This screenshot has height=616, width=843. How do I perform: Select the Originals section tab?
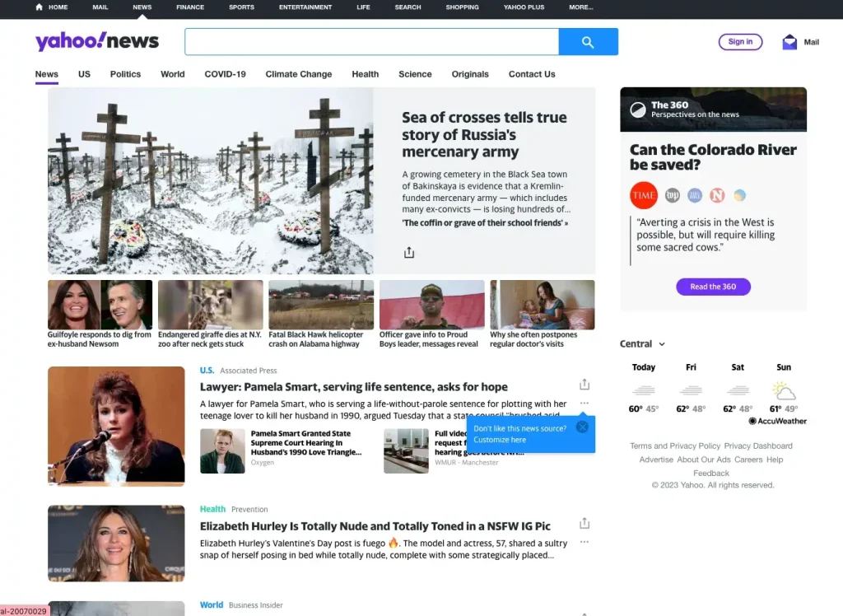[470, 74]
